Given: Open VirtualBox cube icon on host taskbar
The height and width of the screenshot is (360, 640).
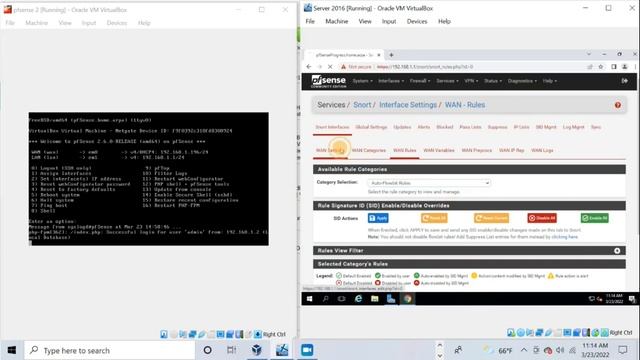Looking at the screenshot, I should click(257, 350).
